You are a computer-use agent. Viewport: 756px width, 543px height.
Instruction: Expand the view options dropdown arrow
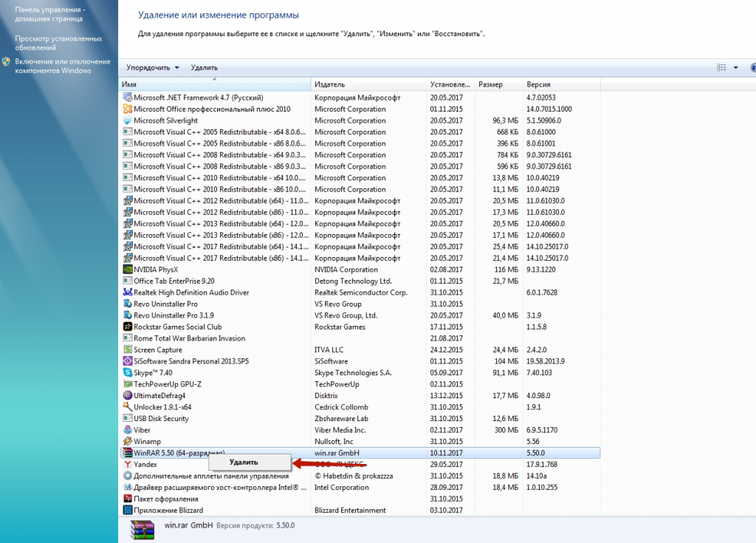tap(736, 67)
